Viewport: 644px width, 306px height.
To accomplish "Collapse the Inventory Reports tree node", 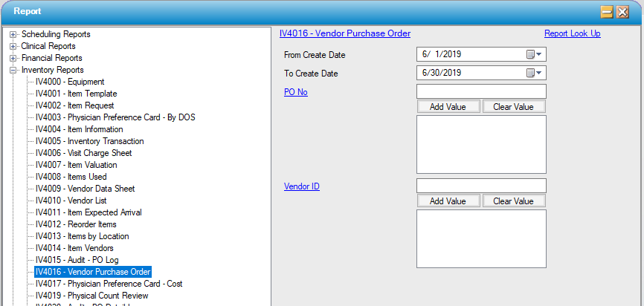I will pyautogui.click(x=13, y=70).
